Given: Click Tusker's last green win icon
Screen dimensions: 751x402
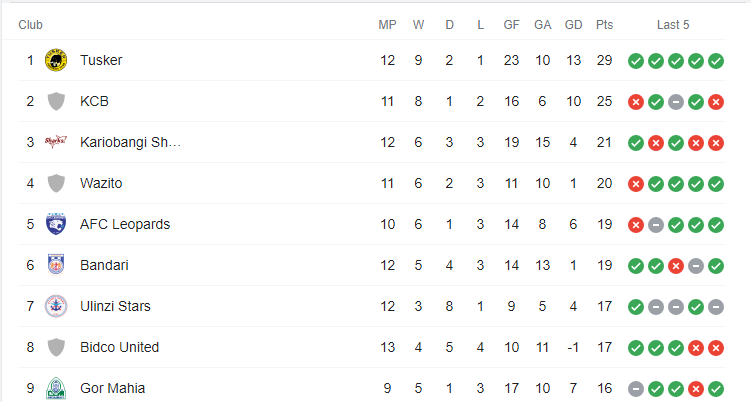Looking at the screenshot, I should (716, 61).
